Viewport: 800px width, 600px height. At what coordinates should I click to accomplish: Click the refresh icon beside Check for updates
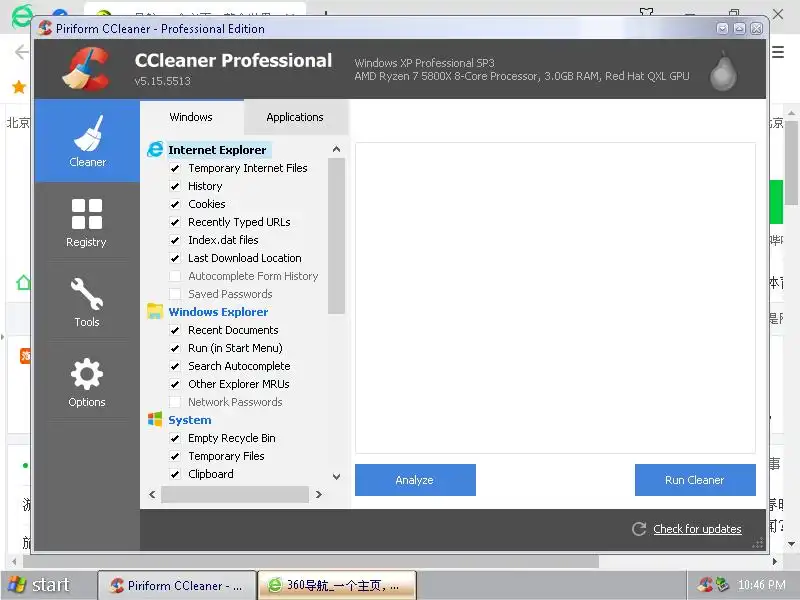click(x=639, y=529)
